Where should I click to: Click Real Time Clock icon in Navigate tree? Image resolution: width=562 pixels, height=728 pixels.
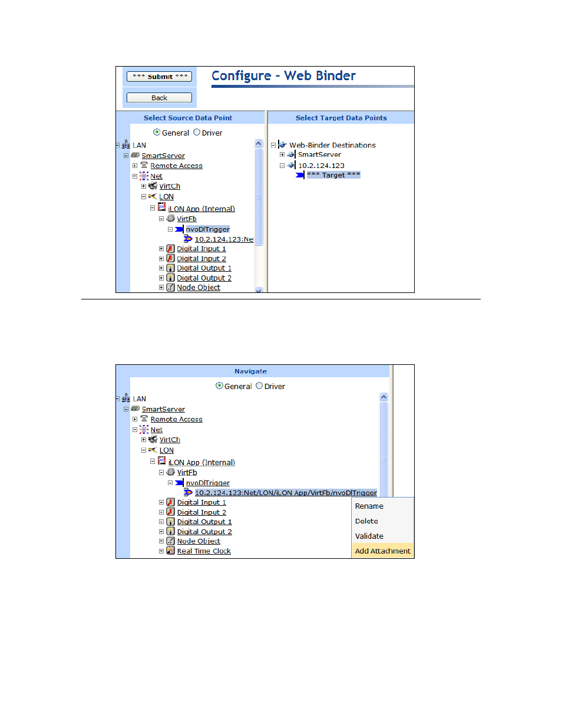pyautogui.click(x=170, y=551)
